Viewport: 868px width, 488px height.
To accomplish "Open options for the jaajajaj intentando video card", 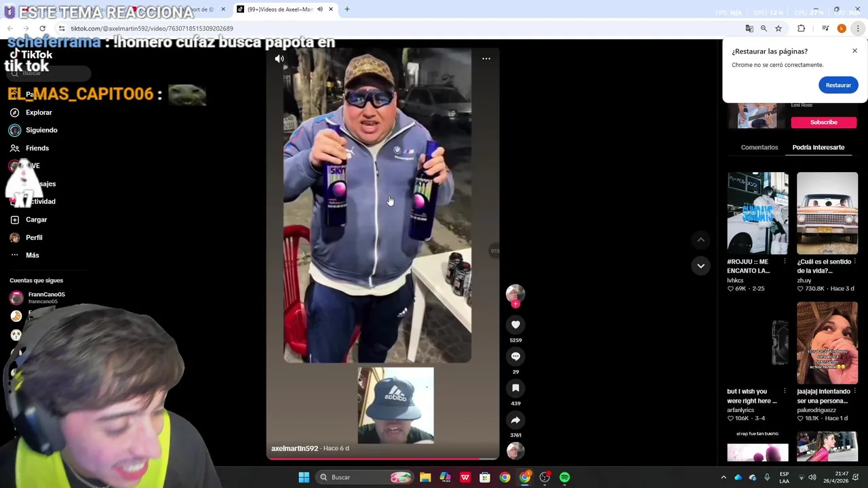I will [854, 391].
